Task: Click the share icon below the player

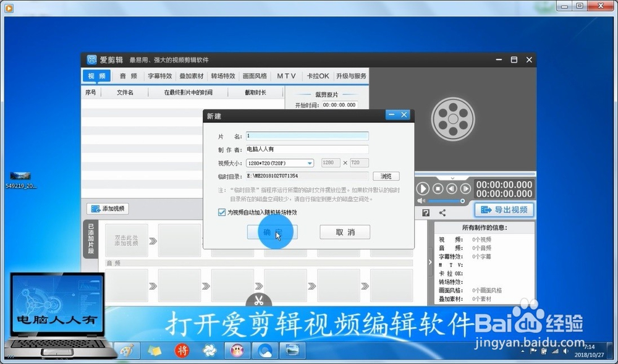Action: pos(442,213)
